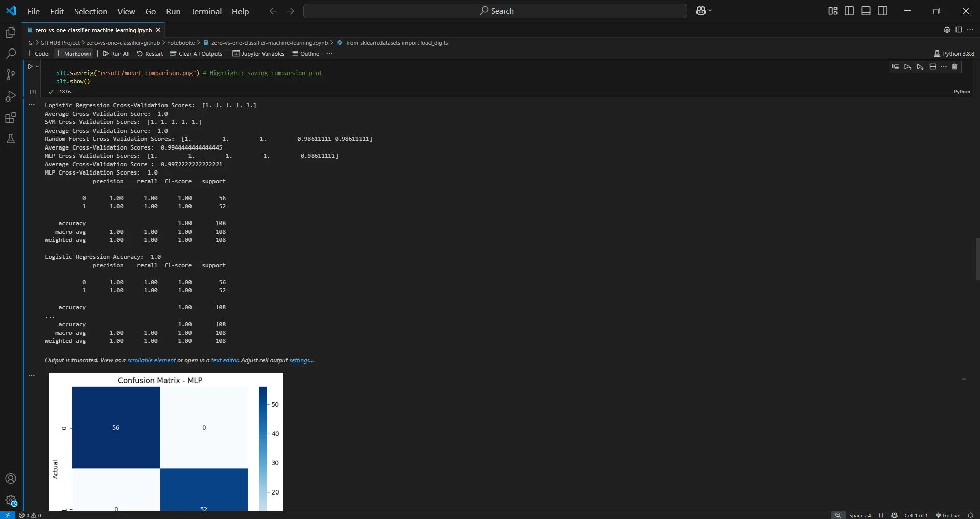Click the notifications bell in status bar

970,515
